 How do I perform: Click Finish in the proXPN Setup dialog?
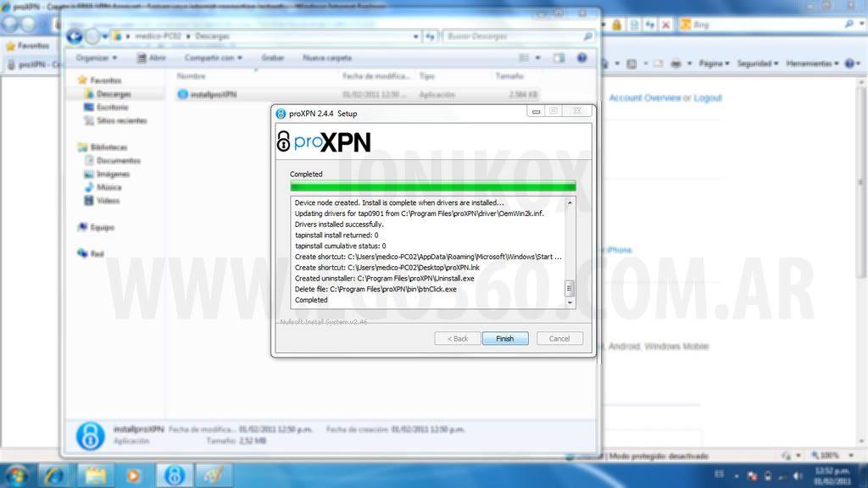tap(505, 339)
